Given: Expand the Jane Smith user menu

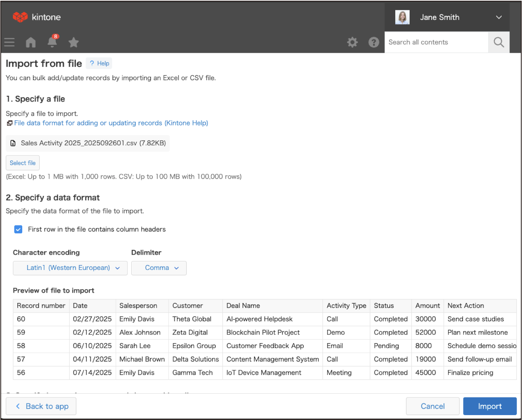Looking at the screenshot, I should [x=499, y=17].
